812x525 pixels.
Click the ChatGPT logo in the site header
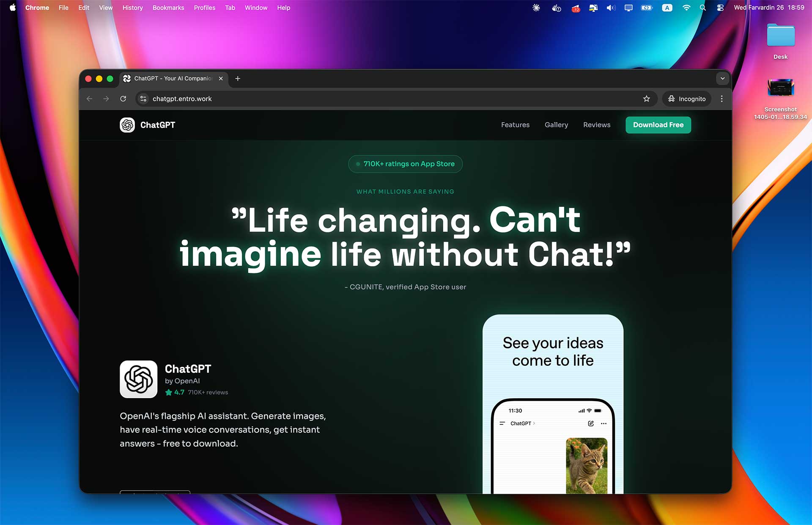127,125
